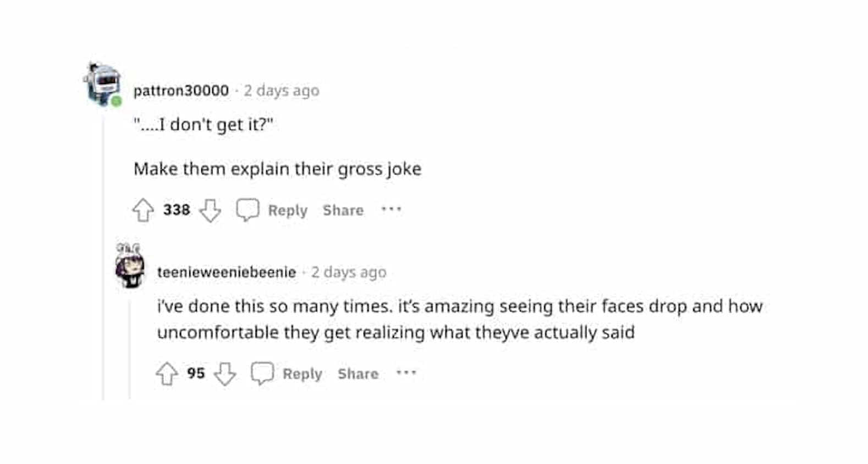Screen dimensions: 868x464
Task: Click speech bubble icon on pattron30000's comment
Action: (x=247, y=209)
